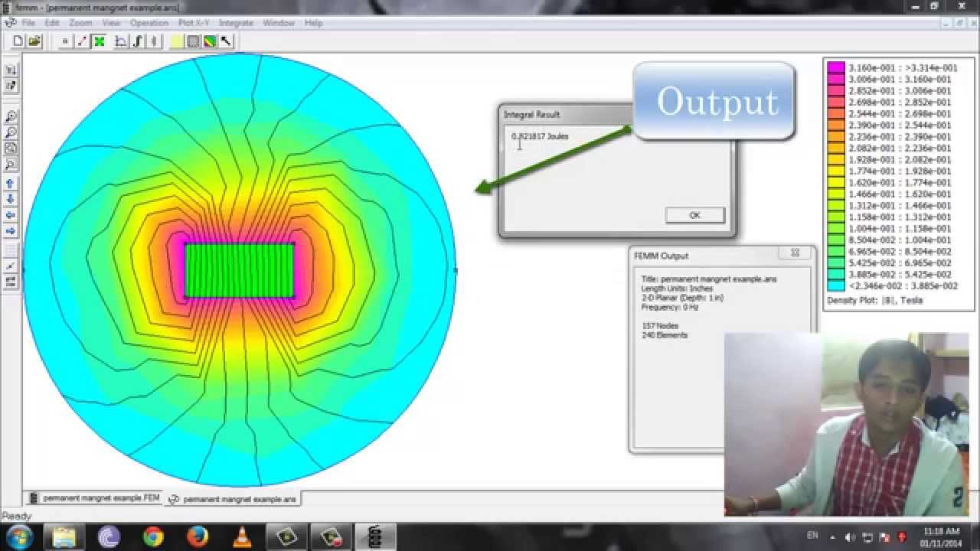Screen dimensions: 980x551
Task: Click the grid size icon
Action: click(11, 282)
